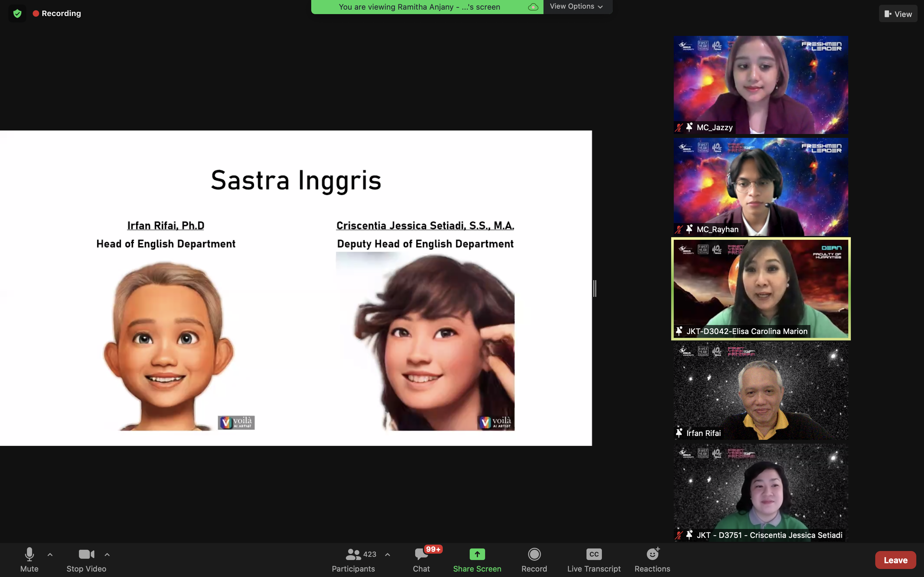Click the Share Screen green icon

coord(477,554)
